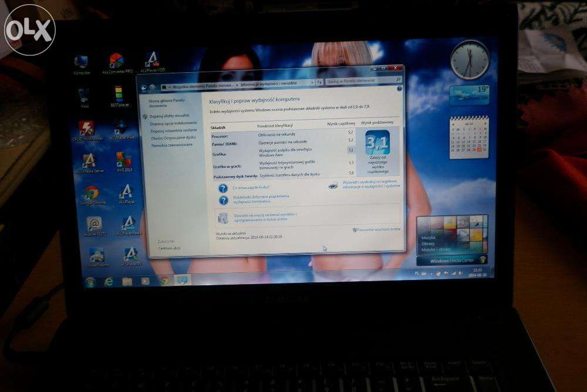Click Windows Media Center gadget title
Screen dimensions: 587x392
[451, 261]
